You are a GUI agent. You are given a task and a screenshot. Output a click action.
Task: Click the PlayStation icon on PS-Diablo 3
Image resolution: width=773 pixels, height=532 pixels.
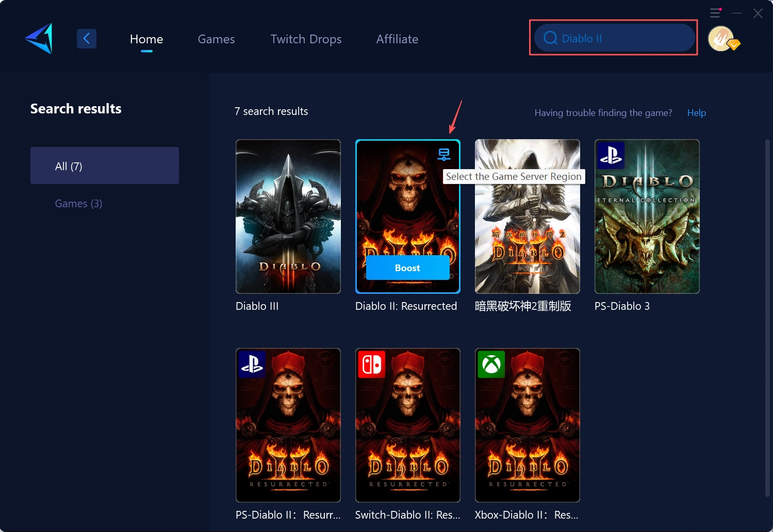[611, 156]
